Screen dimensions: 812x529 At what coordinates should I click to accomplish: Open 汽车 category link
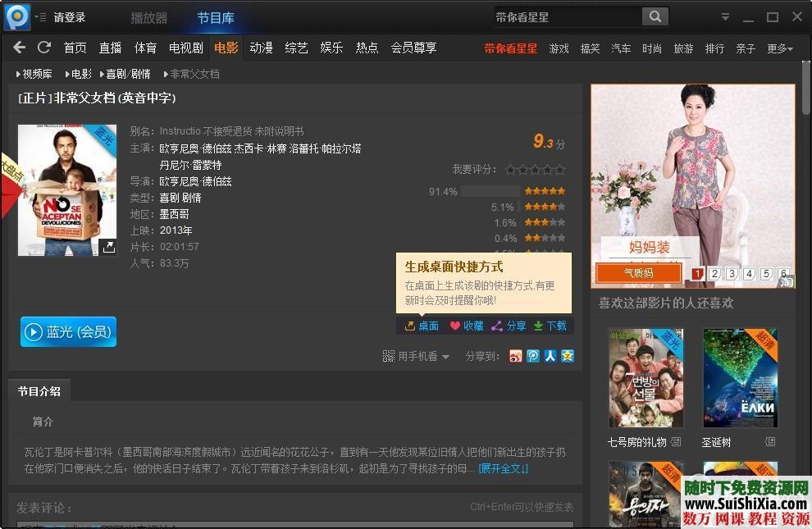[621, 48]
